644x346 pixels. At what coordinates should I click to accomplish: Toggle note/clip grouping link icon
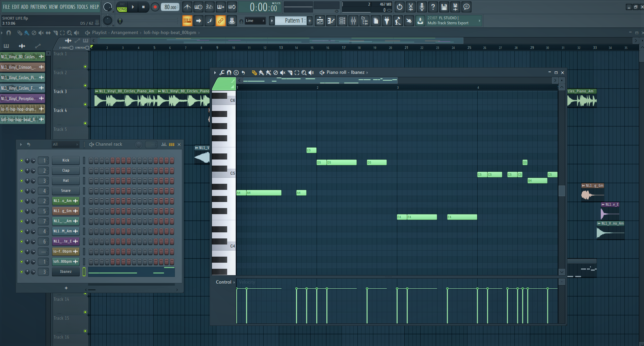coord(221,21)
